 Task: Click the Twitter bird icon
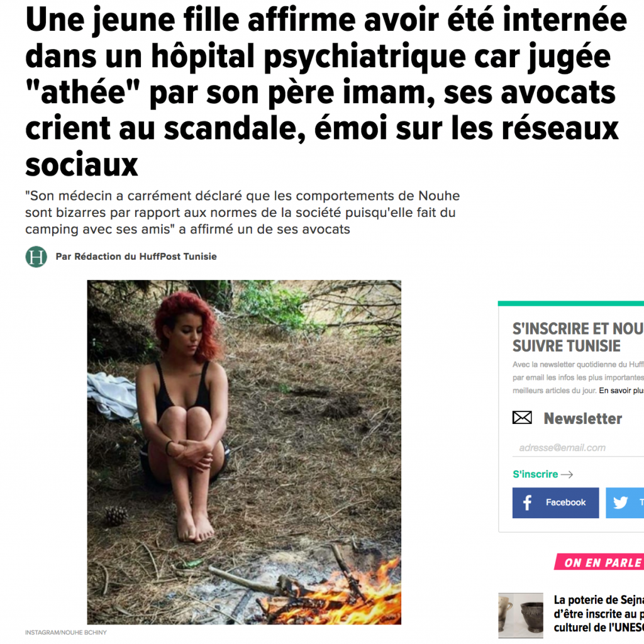click(x=621, y=502)
